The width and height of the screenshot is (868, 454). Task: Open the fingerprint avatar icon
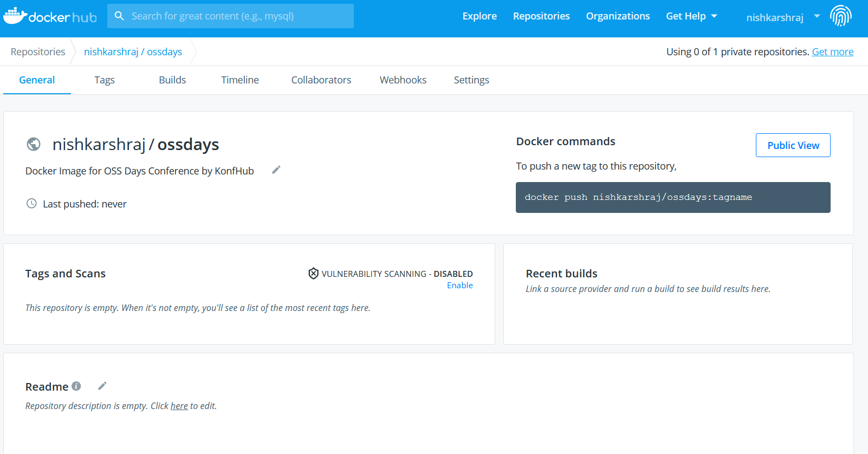pos(840,16)
